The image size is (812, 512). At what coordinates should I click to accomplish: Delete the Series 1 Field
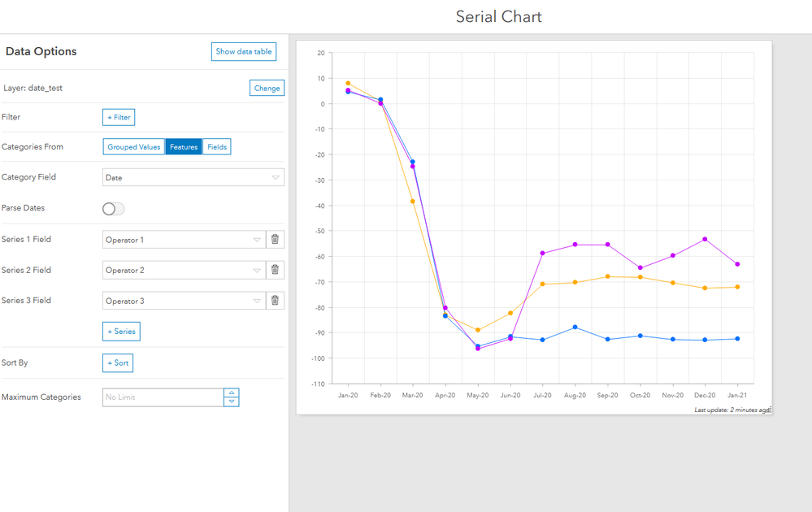(x=275, y=240)
